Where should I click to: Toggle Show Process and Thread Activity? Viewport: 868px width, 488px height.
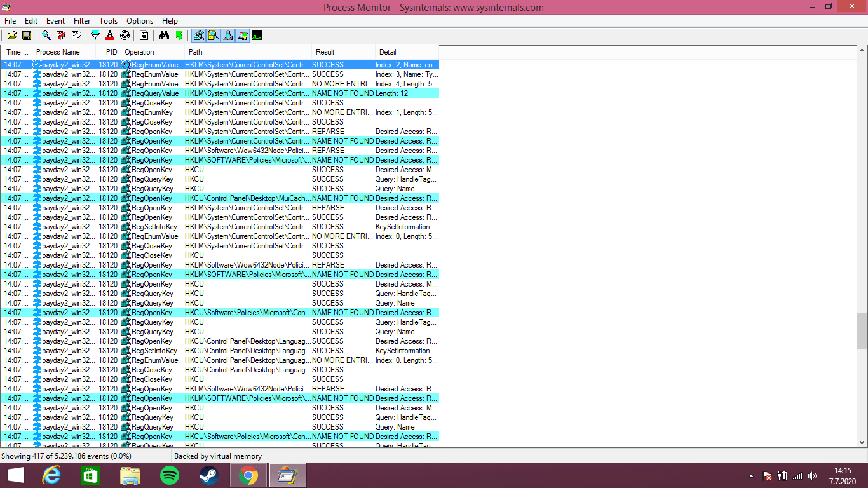(x=242, y=36)
